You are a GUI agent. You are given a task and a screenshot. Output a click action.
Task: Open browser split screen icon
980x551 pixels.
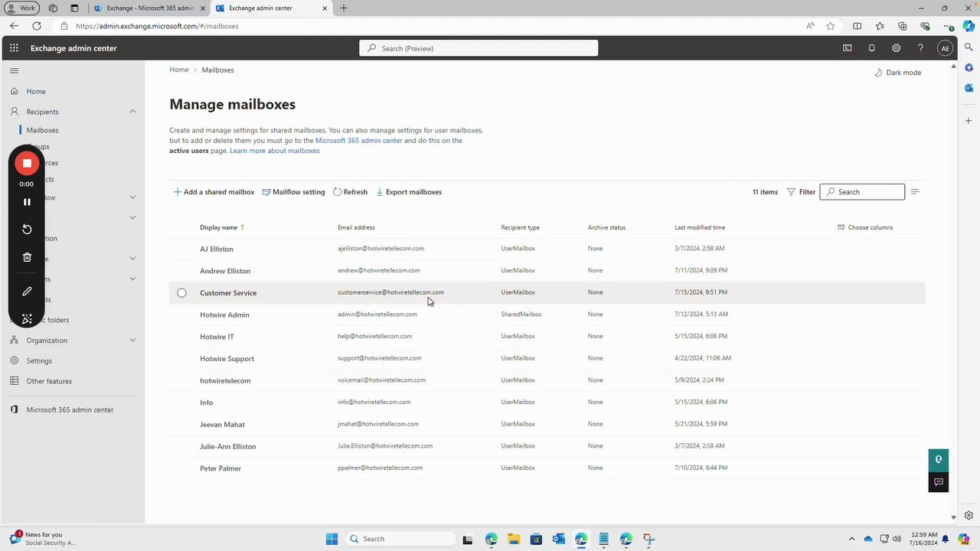point(857,26)
